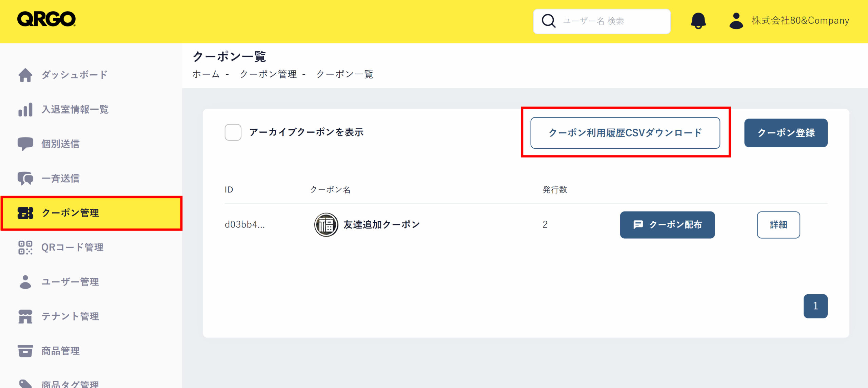868x388 pixels.
Task: Click the クーポン配布 button
Action: point(667,225)
